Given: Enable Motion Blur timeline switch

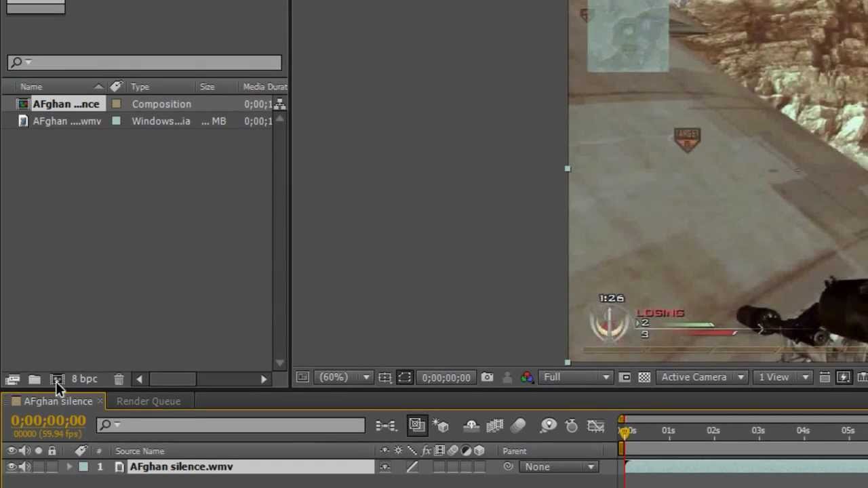Looking at the screenshot, I should coord(519,426).
